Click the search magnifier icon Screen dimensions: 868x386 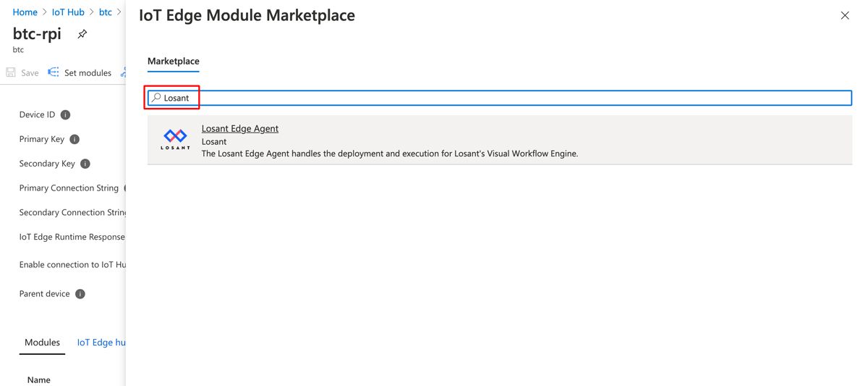156,98
